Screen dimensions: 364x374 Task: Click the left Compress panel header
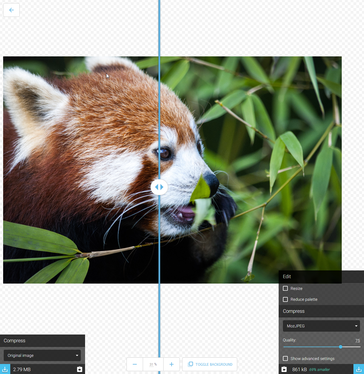tap(42, 341)
